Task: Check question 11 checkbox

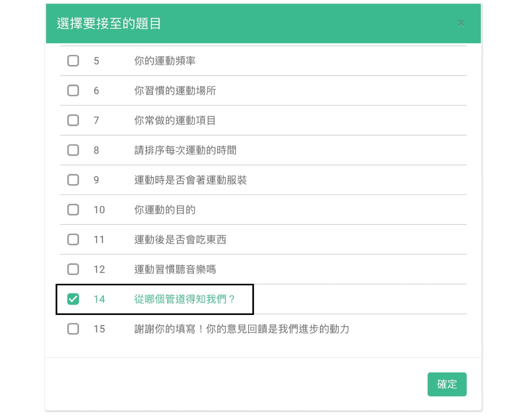Action: click(73, 239)
